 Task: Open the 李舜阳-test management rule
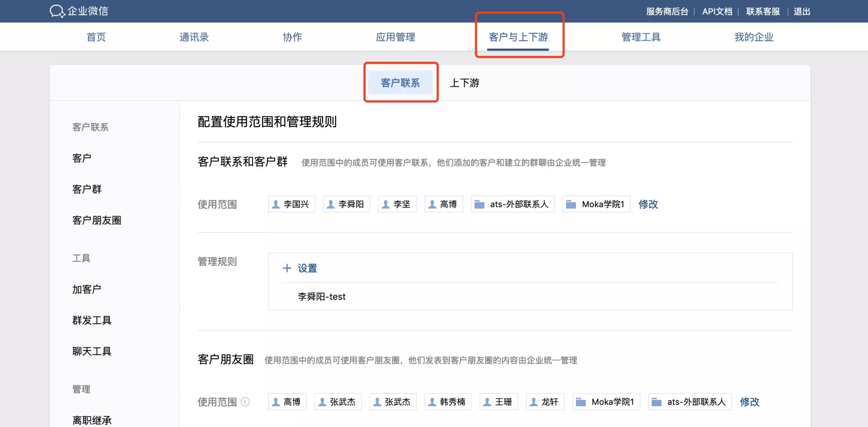(321, 297)
